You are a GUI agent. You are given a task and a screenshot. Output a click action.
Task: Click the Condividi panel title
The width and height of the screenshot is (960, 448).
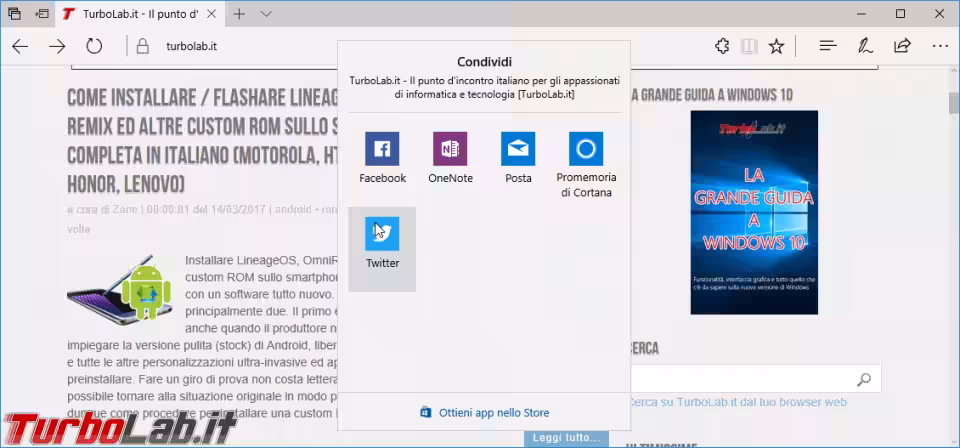point(484,62)
